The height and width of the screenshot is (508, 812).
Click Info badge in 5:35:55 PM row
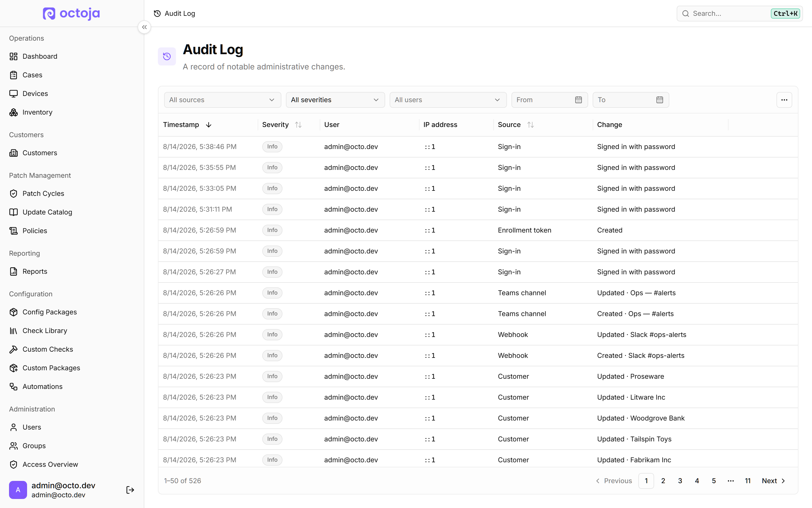click(272, 168)
